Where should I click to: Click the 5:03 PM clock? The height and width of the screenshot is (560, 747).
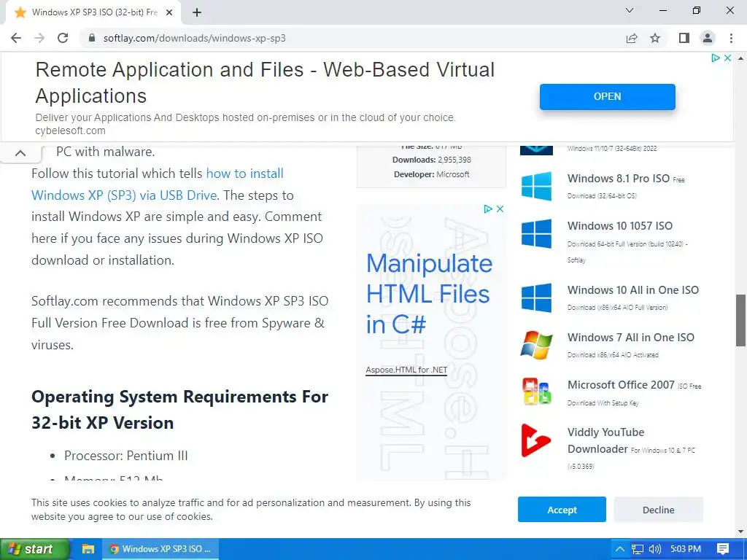tap(685, 549)
